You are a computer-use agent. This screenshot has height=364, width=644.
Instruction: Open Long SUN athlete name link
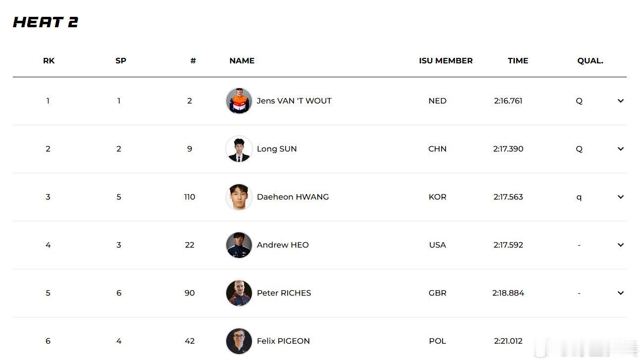click(277, 149)
